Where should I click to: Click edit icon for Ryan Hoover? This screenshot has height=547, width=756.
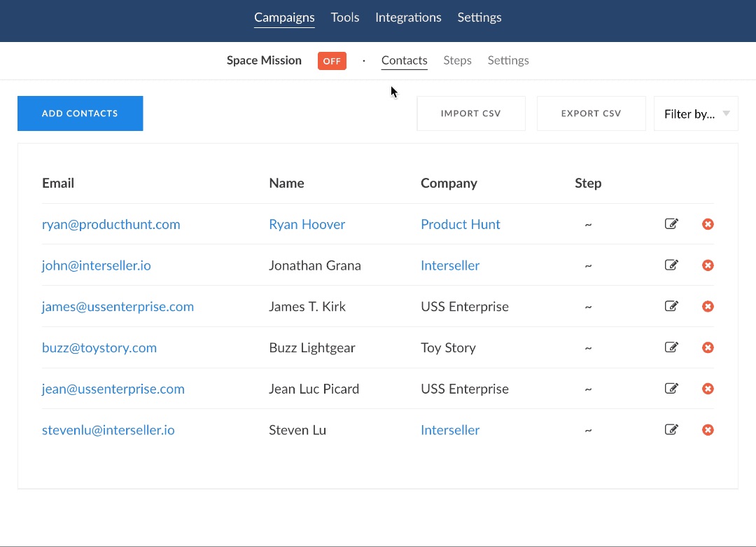click(671, 224)
